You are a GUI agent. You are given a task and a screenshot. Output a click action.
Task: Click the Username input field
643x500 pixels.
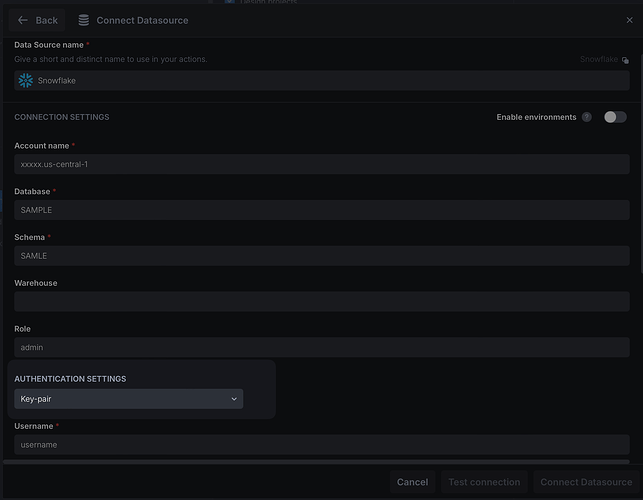tap(322, 445)
